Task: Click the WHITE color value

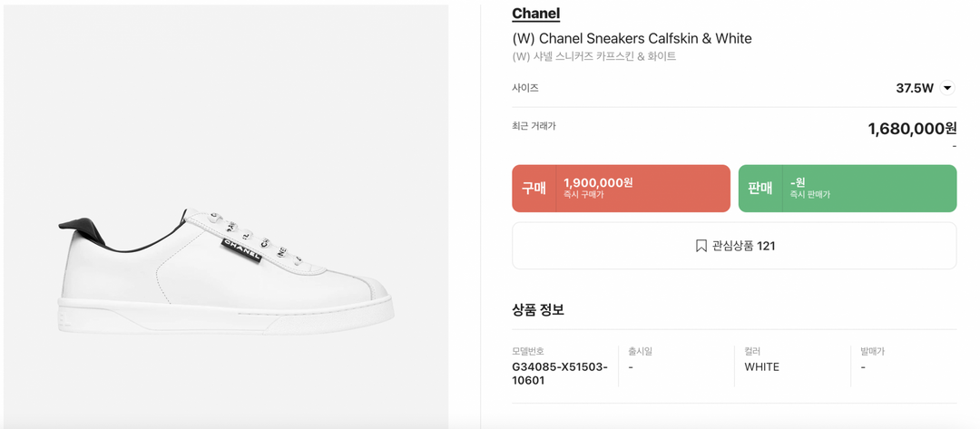Action: (761, 367)
